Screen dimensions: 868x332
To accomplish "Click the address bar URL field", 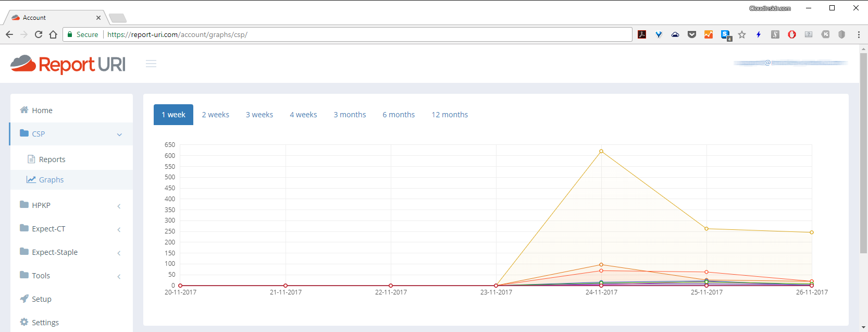I will point(365,34).
